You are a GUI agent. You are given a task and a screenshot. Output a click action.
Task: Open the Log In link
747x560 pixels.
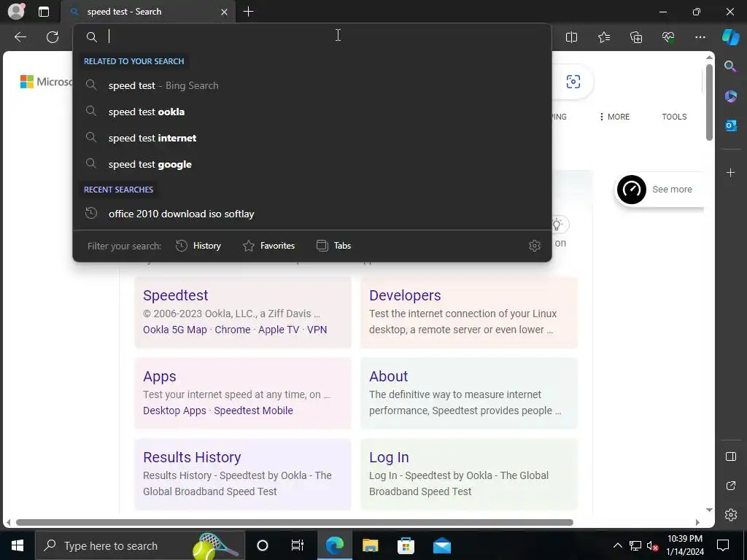[389, 457]
